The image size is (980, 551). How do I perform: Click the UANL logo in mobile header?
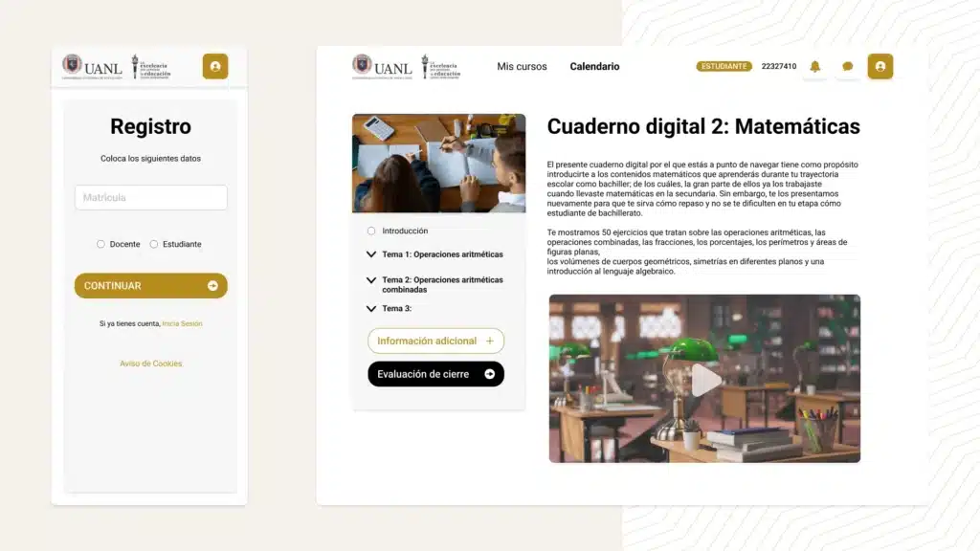(93, 66)
